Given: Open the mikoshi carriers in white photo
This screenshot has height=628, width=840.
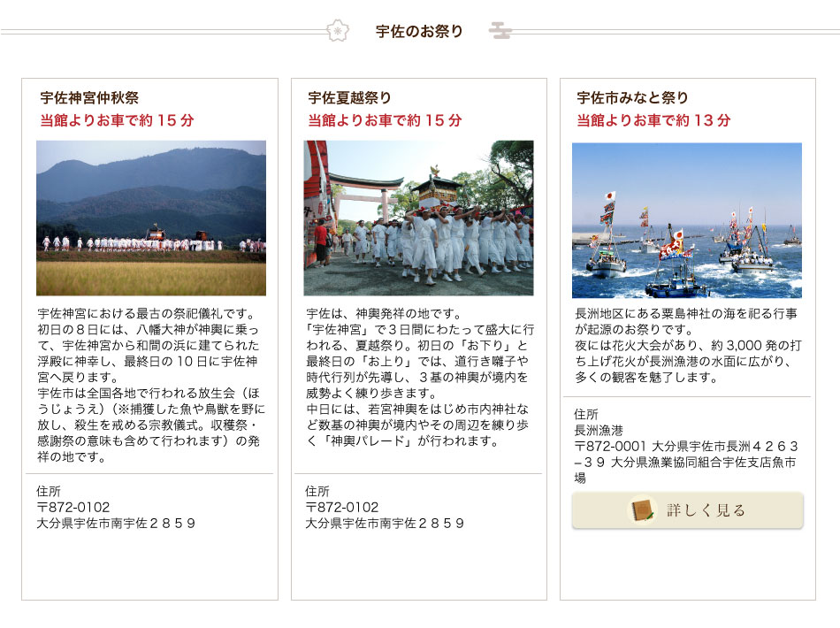Looking at the screenshot, I should coord(418,218).
